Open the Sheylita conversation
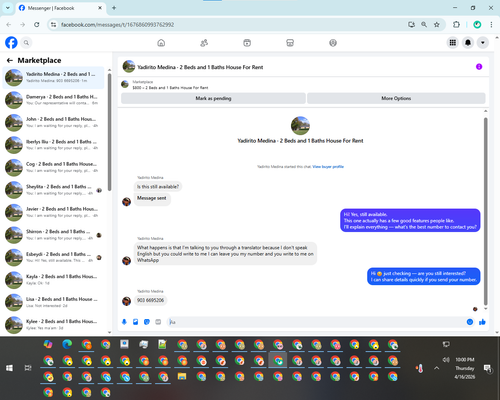This screenshot has width=500, height=400. 53,190
